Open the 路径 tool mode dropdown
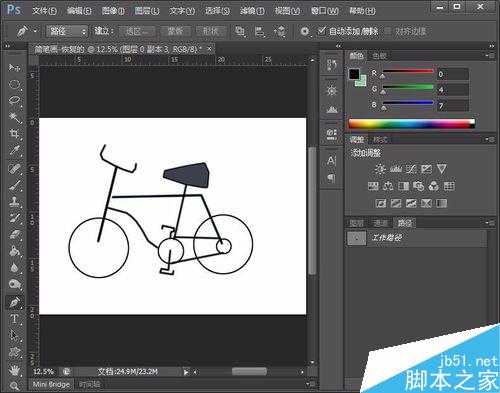This screenshot has height=393, width=500. [x=67, y=31]
